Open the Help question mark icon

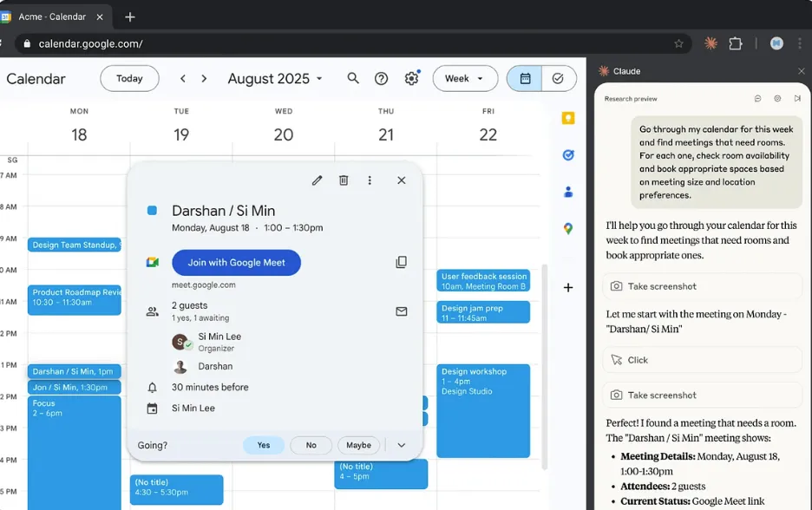click(x=381, y=79)
